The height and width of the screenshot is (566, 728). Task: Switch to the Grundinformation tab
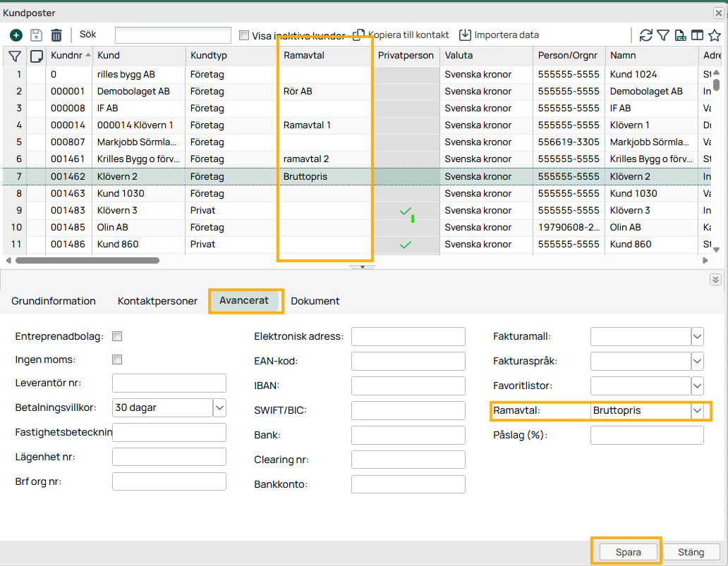point(54,301)
